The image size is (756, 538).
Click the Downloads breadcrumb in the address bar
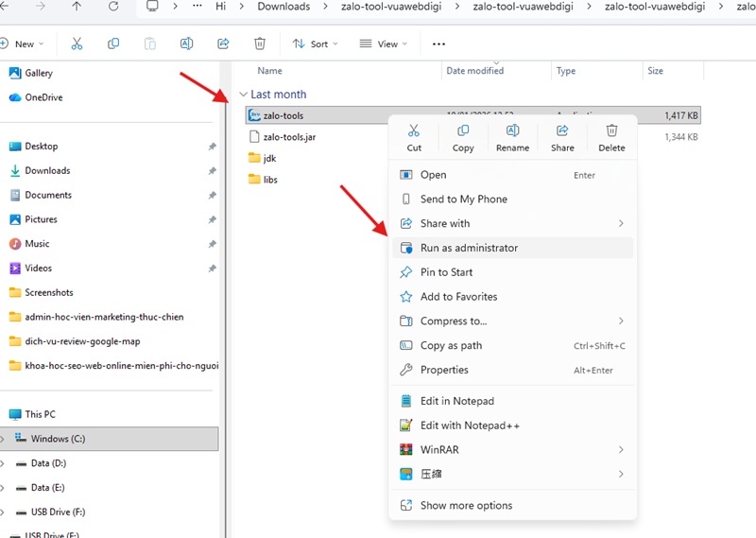[283, 7]
